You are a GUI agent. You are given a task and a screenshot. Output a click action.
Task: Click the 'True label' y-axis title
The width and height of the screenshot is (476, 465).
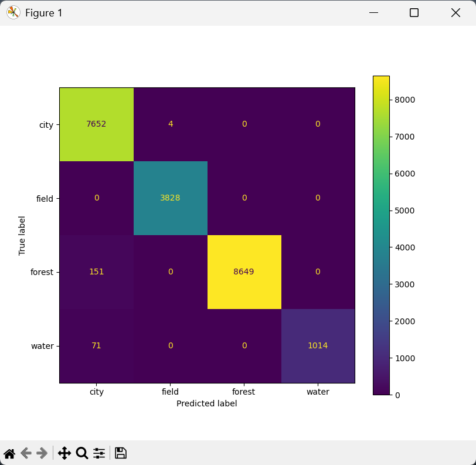tap(22, 235)
